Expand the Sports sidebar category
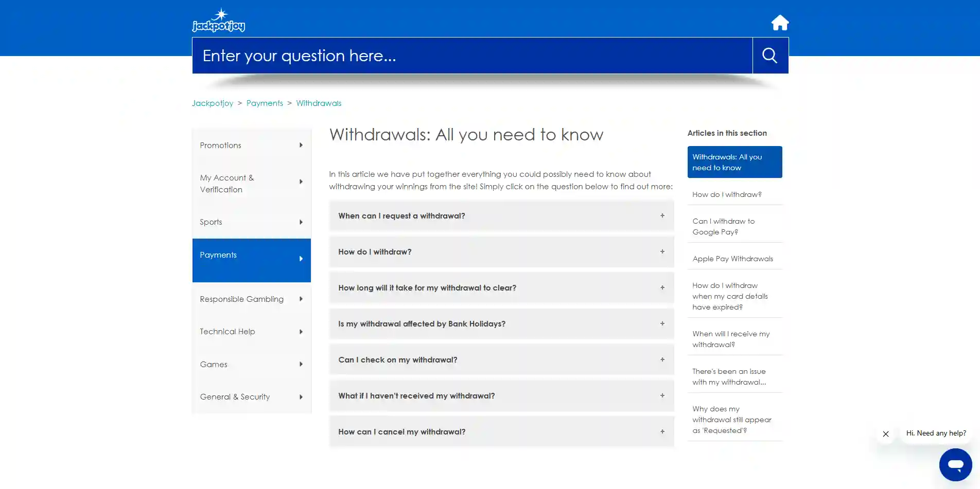 point(252,222)
